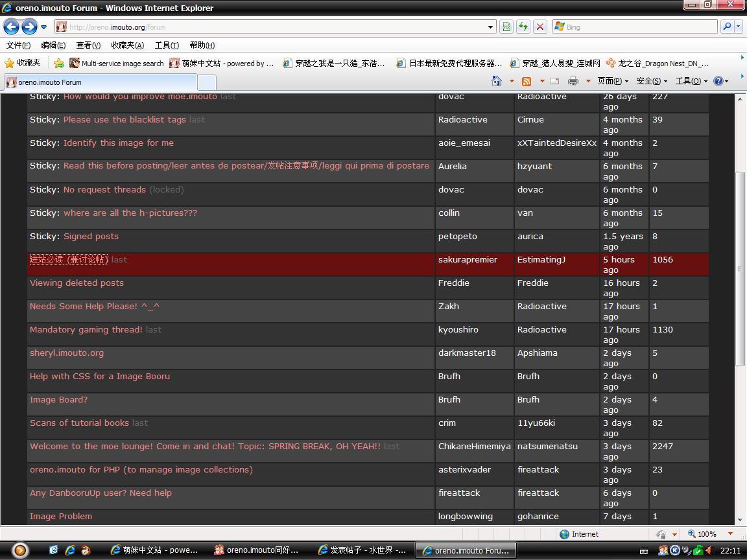The width and height of the screenshot is (747, 560).
Task: Refresh the page with the green arrows icon
Action: [523, 27]
